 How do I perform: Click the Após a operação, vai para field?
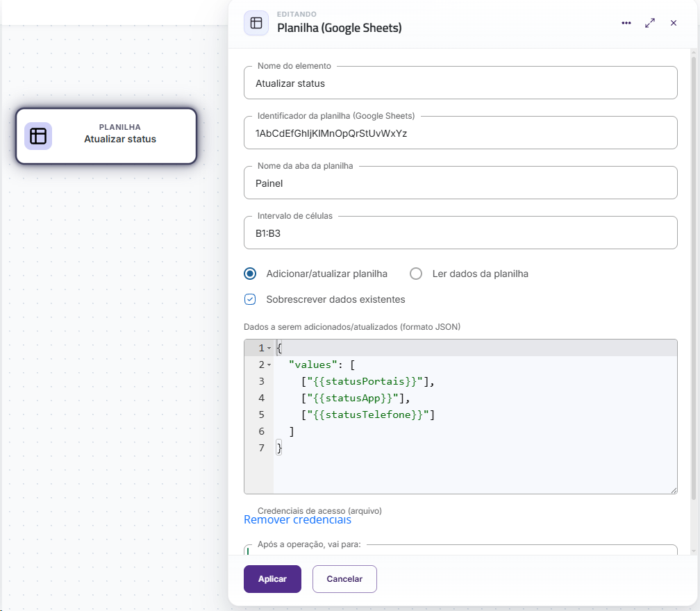460,550
